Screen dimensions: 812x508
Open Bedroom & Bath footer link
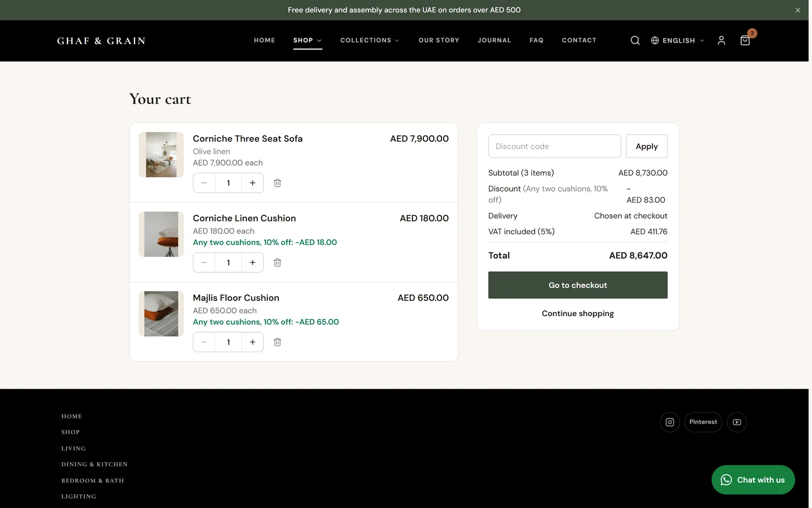point(93,481)
